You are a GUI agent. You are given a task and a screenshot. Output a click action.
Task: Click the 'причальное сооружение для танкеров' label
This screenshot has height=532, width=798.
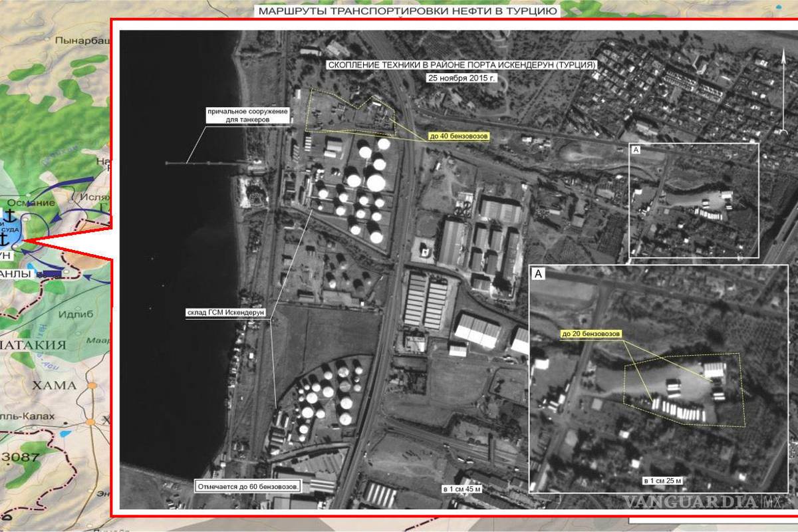pos(247,117)
